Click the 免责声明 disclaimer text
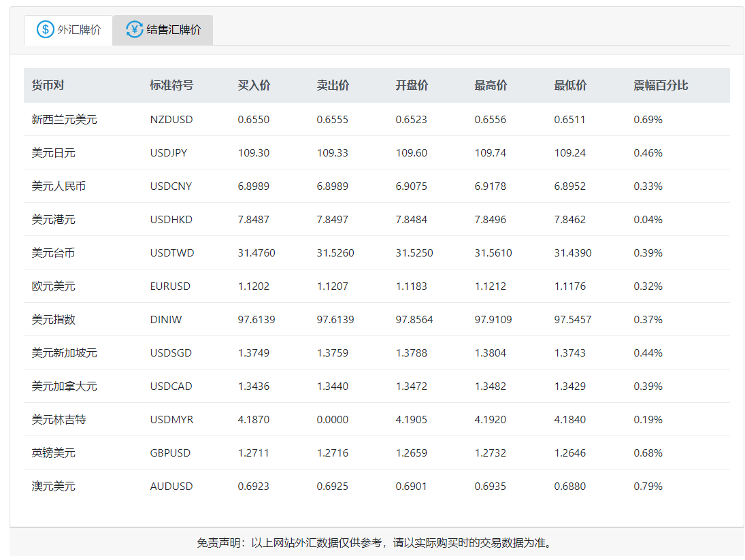The image size is (745, 560). coord(376,543)
